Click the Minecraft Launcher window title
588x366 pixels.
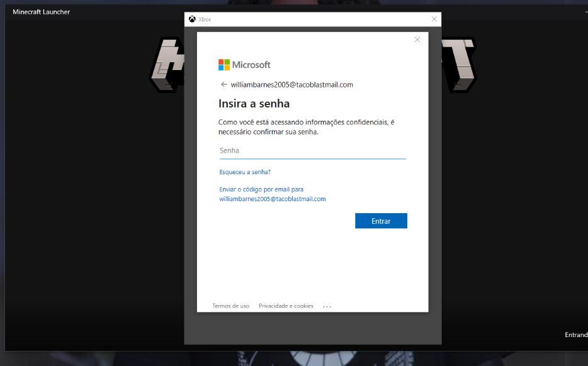(42, 12)
